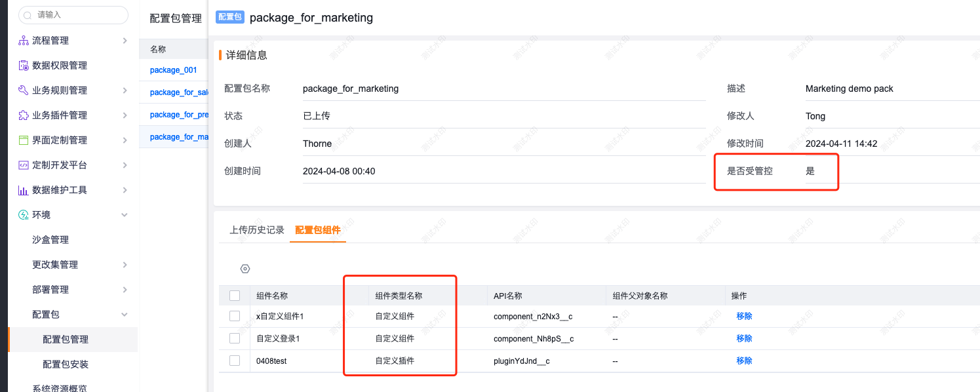The height and width of the screenshot is (392, 980).
Task: Click 移除 on the 自定义登录1 row
Action: point(743,338)
